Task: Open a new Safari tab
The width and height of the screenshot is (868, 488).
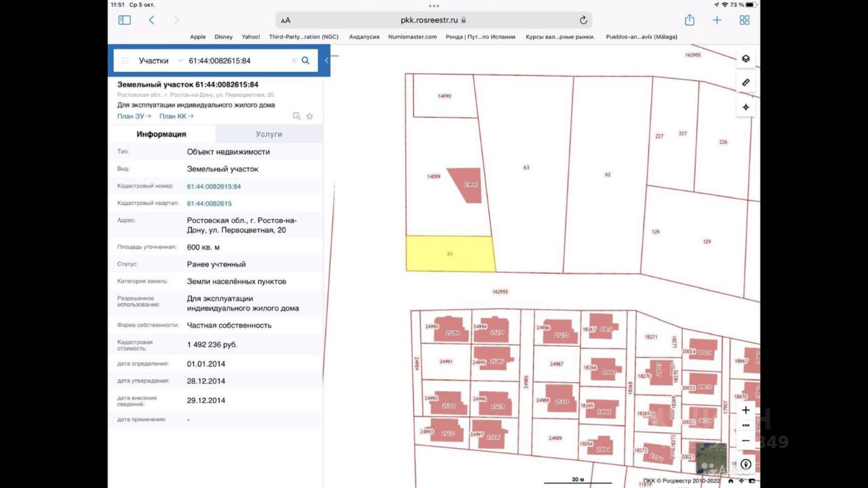Action: [x=717, y=20]
